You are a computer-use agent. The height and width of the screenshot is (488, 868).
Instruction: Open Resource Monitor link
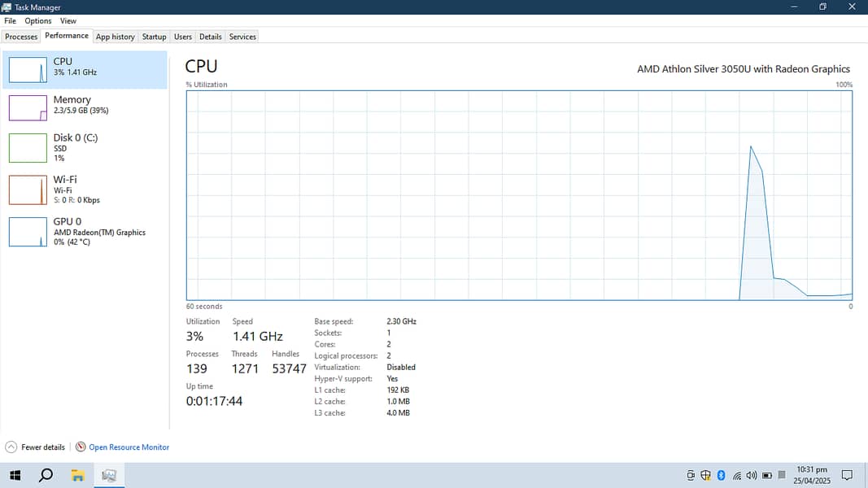(x=129, y=447)
